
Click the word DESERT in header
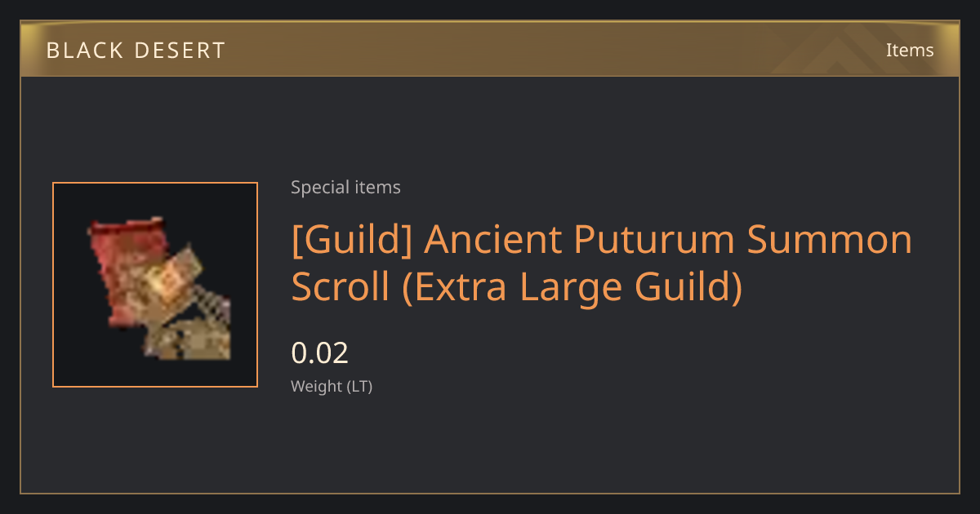pyautogui.click(x=178, y=51)
